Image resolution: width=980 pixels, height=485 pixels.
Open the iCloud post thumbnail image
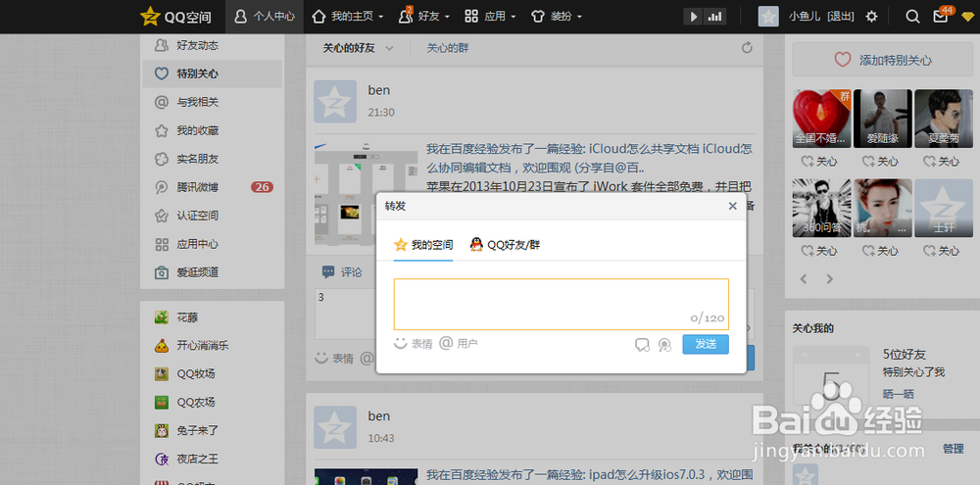(367, 194)
